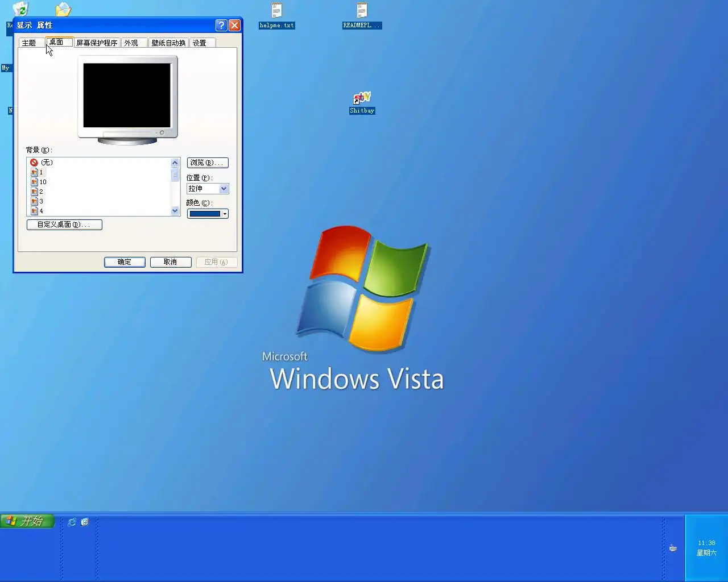728x582 pixels.
Task: Click the 自定义桌面 button
Action: pos(64,225)
